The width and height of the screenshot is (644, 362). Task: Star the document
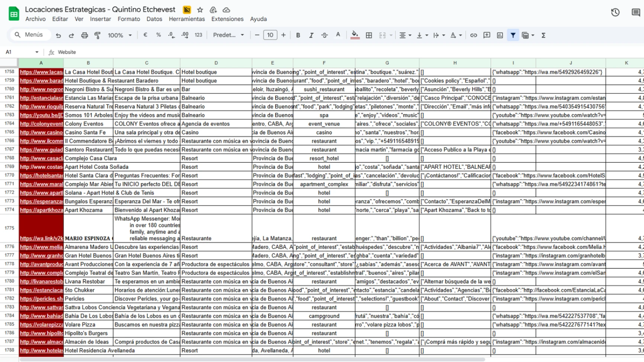[x=200, y=10]
